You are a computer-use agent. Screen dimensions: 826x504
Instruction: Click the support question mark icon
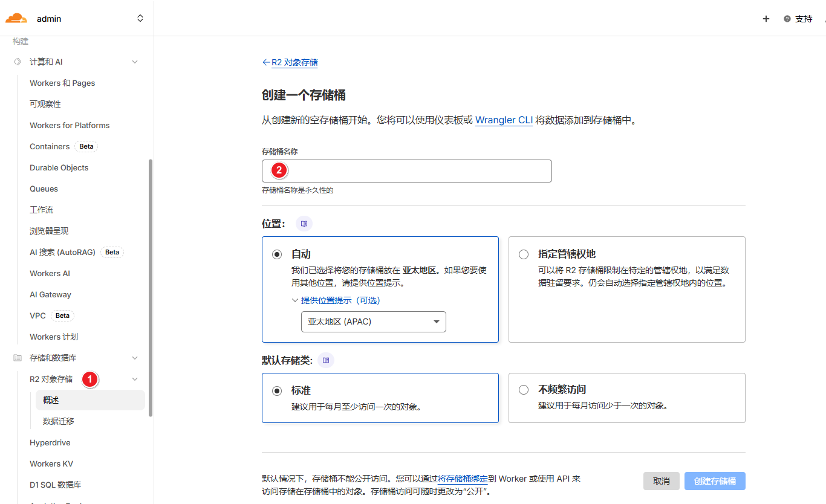(x=787, y=19)
